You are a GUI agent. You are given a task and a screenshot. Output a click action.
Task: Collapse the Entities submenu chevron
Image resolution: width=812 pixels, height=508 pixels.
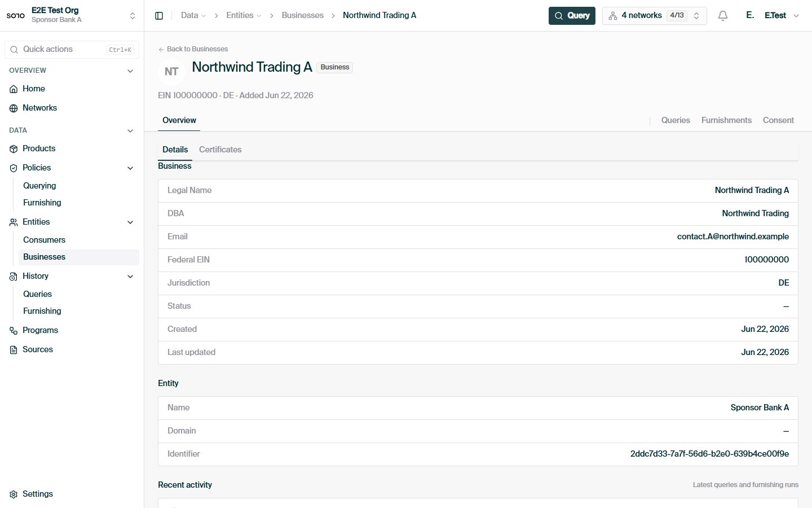[x=130, y=222]
